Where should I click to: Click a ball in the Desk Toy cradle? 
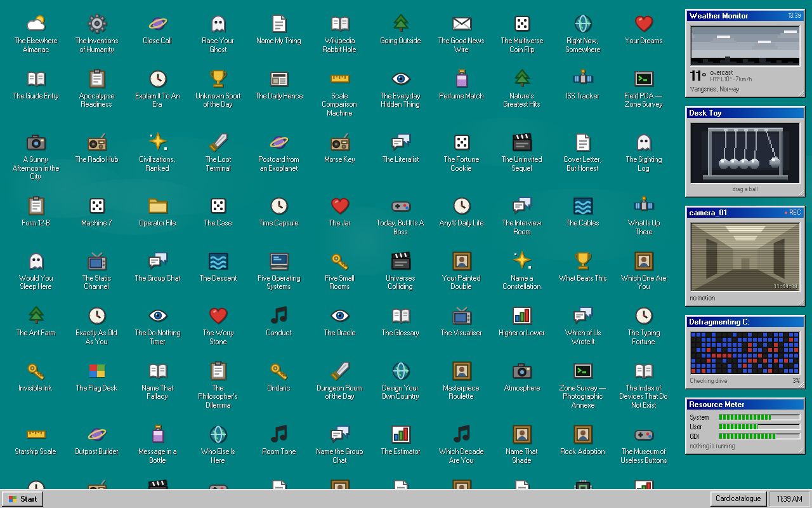coord(775,163)
